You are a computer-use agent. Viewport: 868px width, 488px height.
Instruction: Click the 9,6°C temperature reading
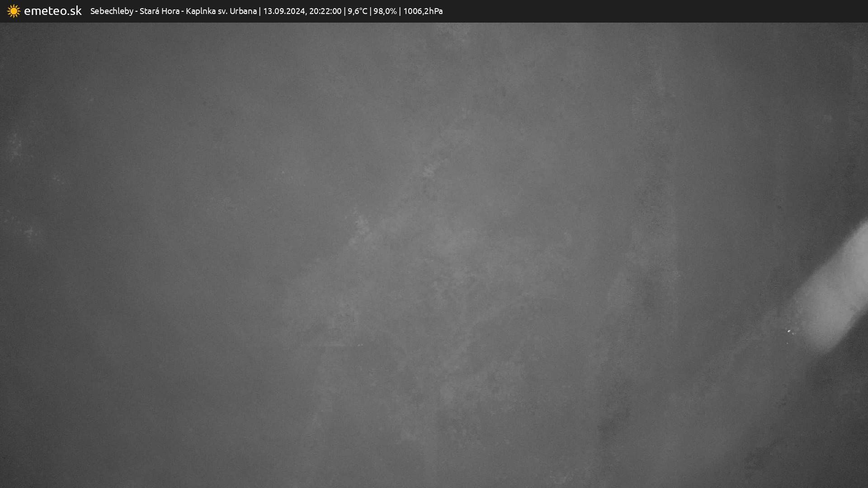pyautogui.click(x=357, y=11)
